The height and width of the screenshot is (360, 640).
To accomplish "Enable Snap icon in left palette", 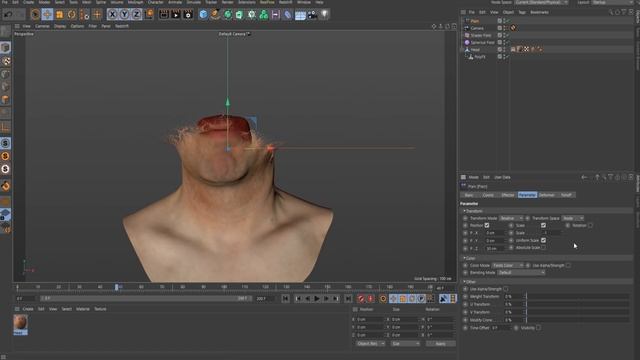I will [x=5, y=143].
